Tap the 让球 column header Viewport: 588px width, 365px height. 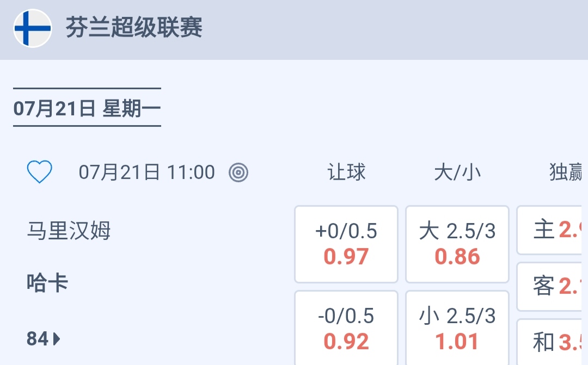(x=347, y=172)
